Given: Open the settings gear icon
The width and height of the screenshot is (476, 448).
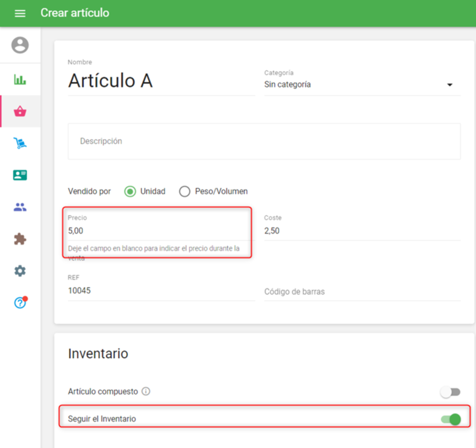Looking at the screenshot, I should coord(20,271).
